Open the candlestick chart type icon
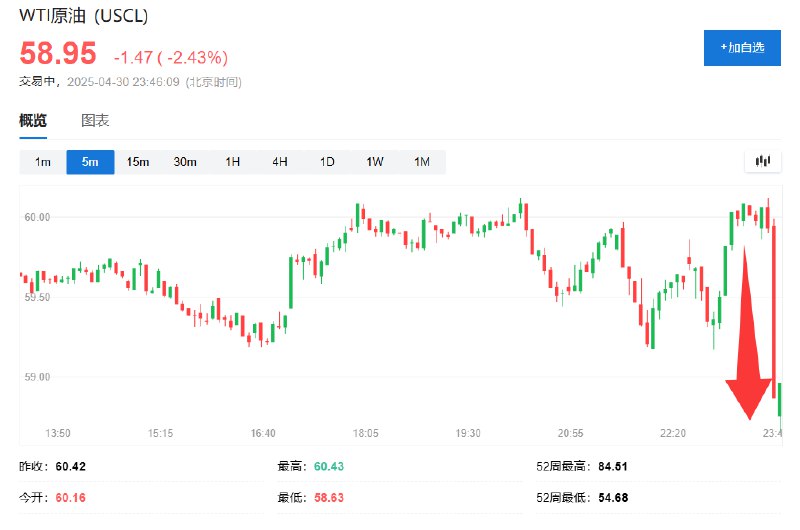The width and height of the screenshot is (800, 530). click(763, 162)
